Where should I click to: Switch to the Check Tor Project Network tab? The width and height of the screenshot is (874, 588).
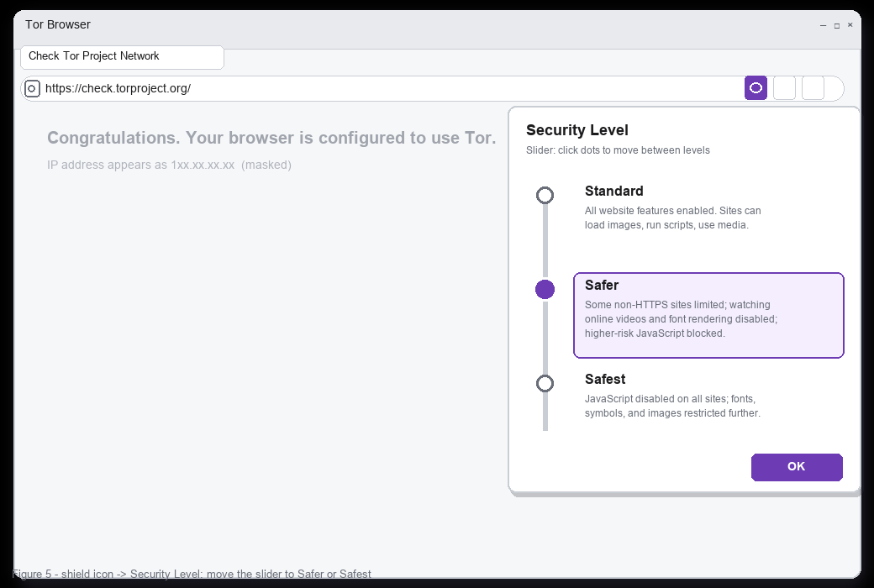[x=122, y=57]
